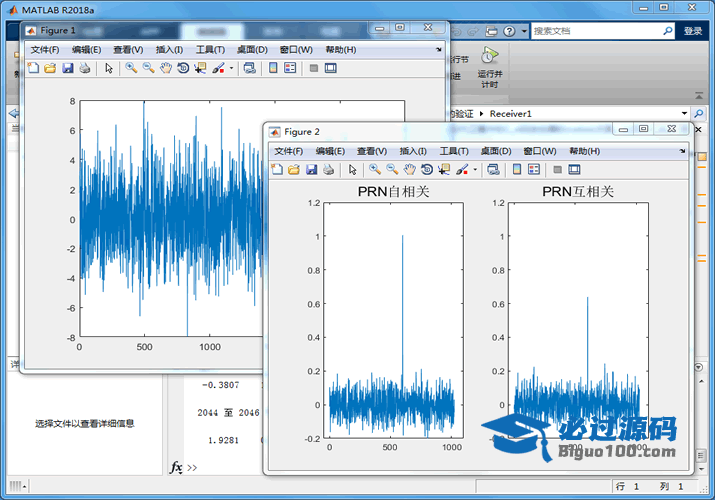
Task: Toggle the Edit Plot arrow in Figure 2
Action: [352, 170]
